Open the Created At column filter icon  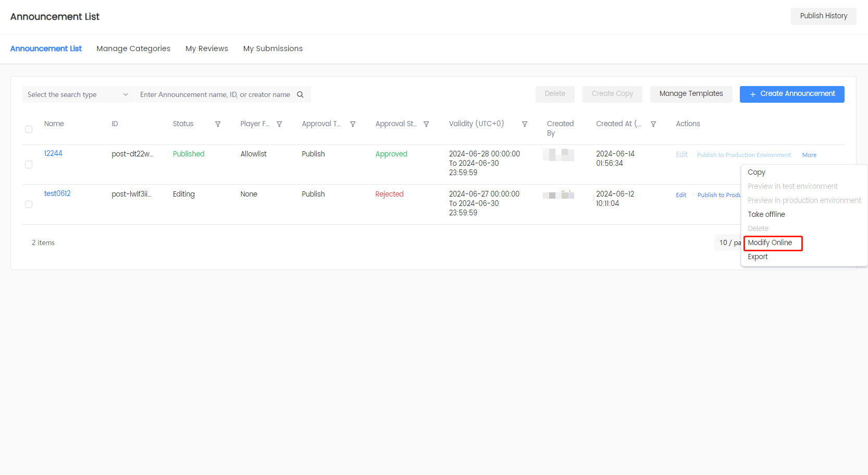tap(653, 124)
